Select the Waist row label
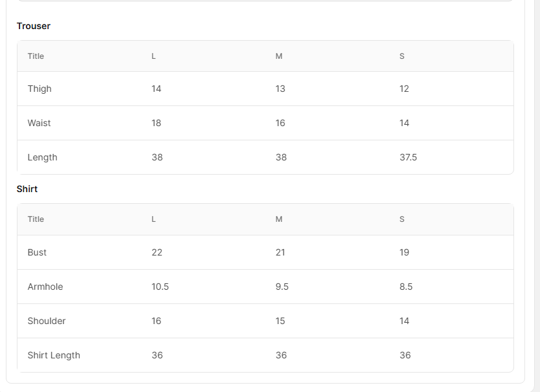This screenshot has width=540, height=392. (x=39, y=123)
